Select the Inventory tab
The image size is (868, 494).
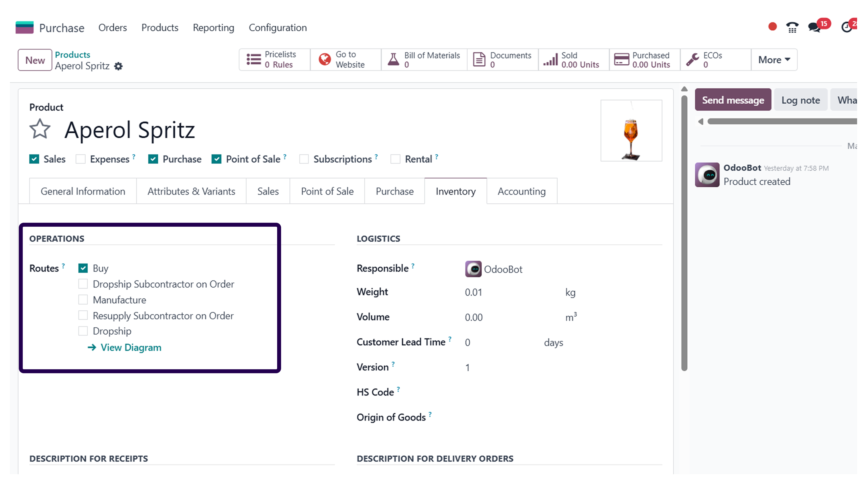(456, 191)
